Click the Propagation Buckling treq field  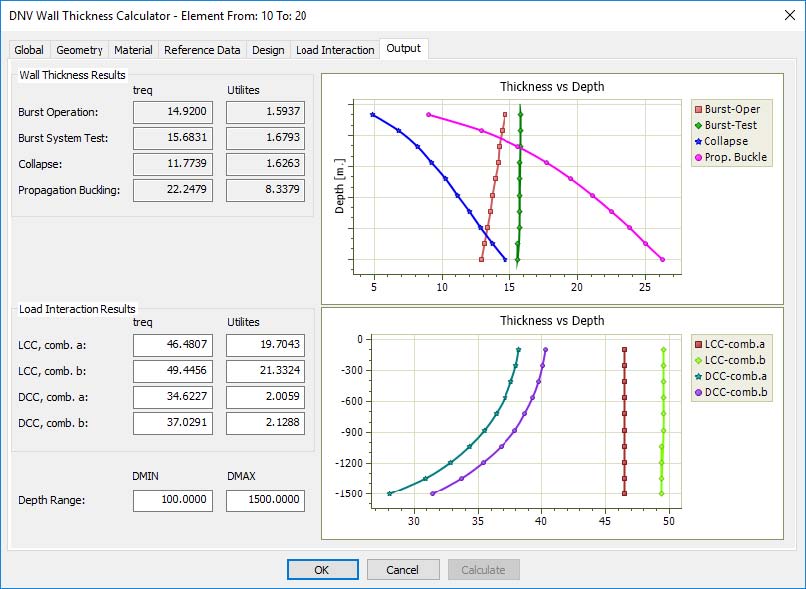[x=173, y=190]
